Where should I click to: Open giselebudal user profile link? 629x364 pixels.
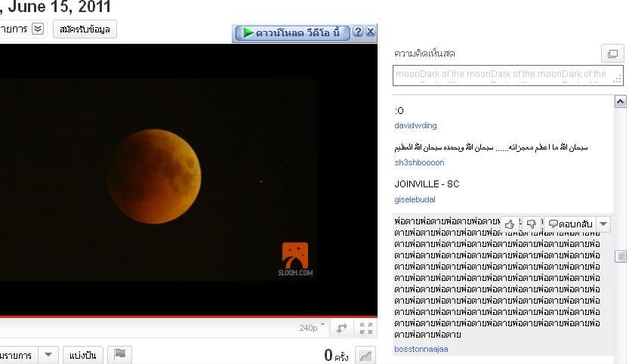(415, 199)
